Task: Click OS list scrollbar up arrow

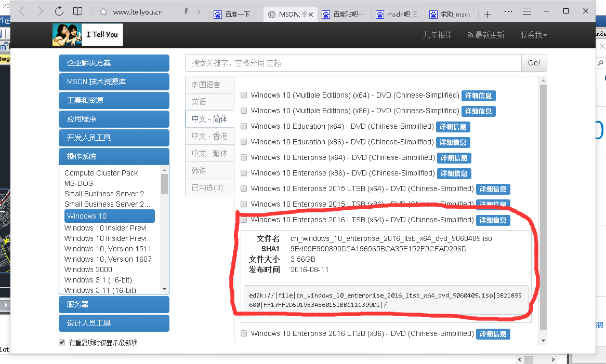Action: [165, 170]
